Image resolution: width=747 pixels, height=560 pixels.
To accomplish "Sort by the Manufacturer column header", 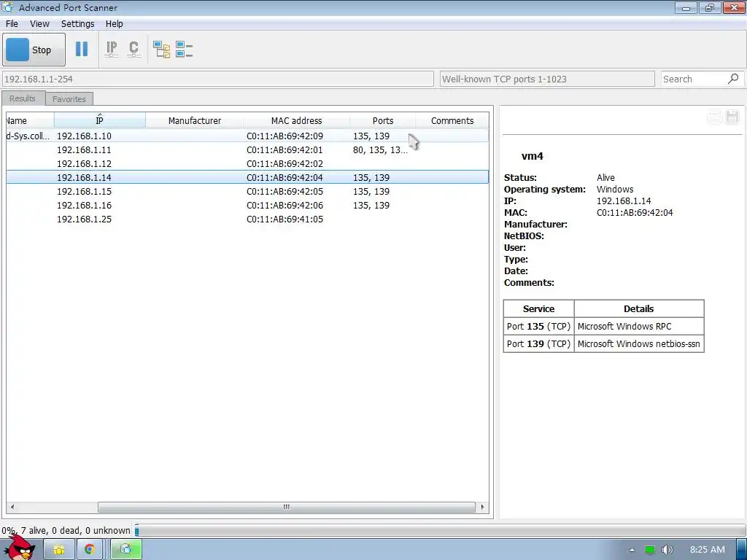I will click(x=194, y=120).
